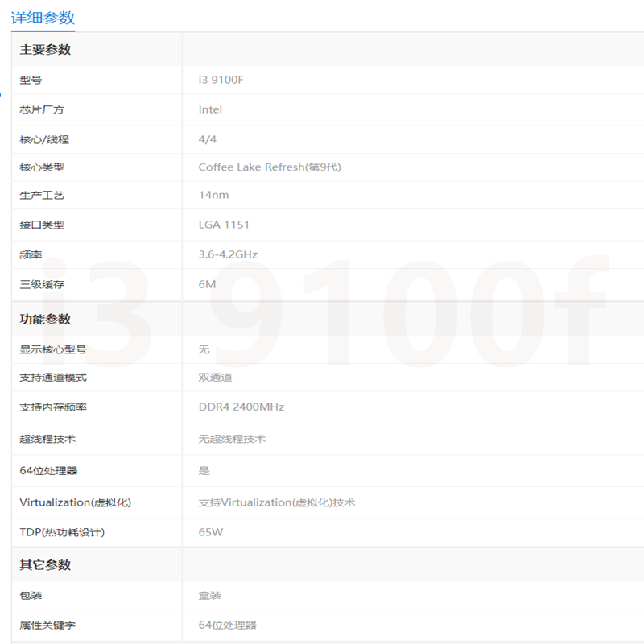The width and height of the screenshot is (644, 644).
Task: Click the 核心类型 label
Action: [42, 167]
